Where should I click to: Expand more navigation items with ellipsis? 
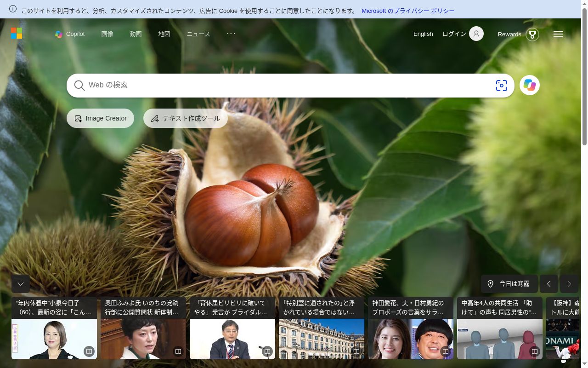pyautogui.click(x=231, y=34)
